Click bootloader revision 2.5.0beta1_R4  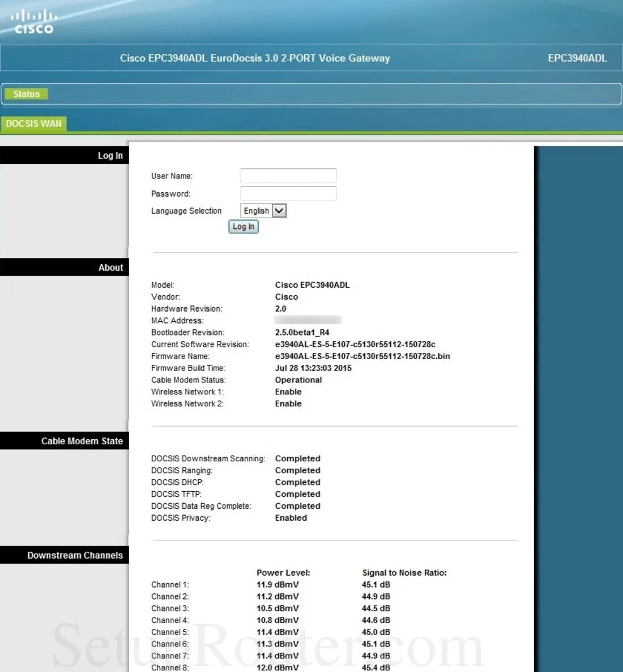point(302,332)
